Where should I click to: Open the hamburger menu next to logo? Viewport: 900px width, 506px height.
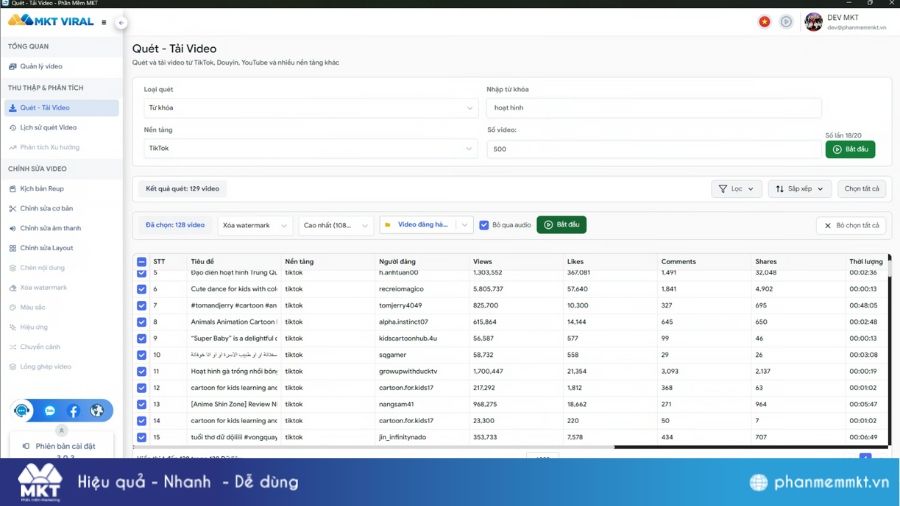(x=104, y=22)
